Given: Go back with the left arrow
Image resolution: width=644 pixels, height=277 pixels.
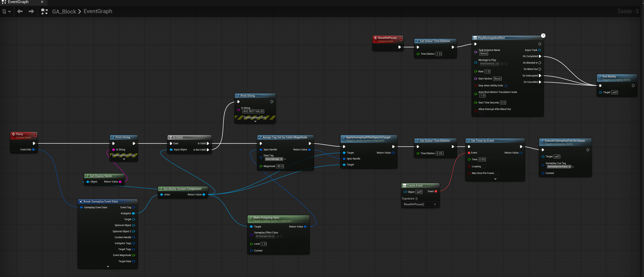Looking at the screenshot, I should click(20, 11).
